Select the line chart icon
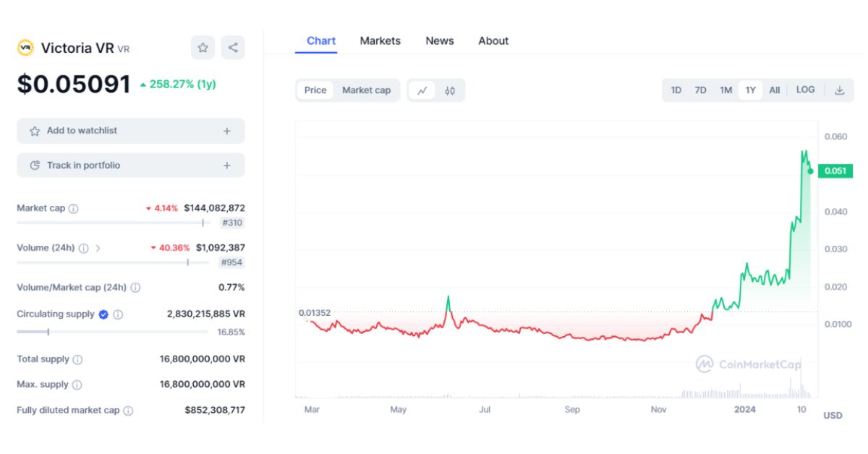The width and height of the screenshot is (868, 454). pyautogui.click(x=422, y=90)
